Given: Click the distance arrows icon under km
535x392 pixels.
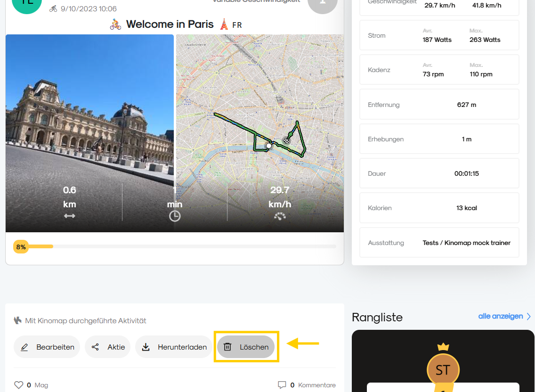Looking at the screenshot, I should point(69,216).
